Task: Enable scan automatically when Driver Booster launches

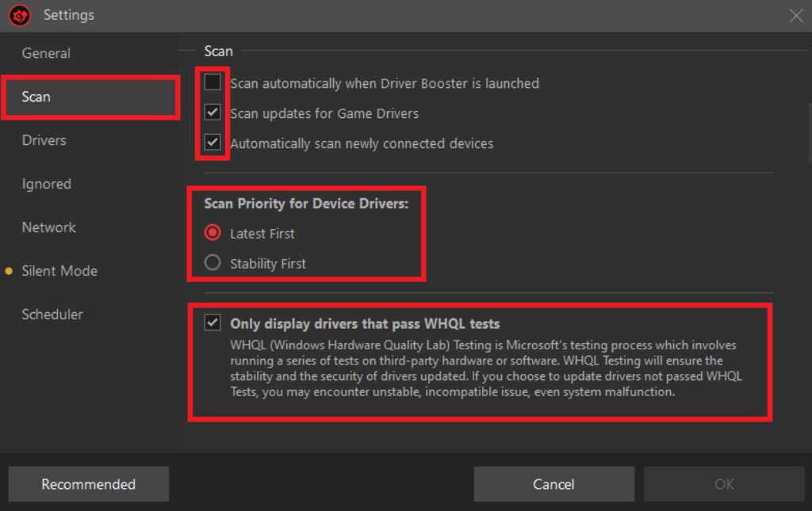Action: (x=213, y=82)
